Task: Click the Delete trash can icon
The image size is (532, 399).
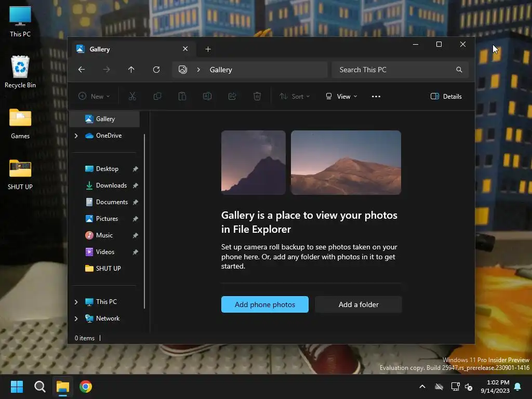Action: pos(257,96)
